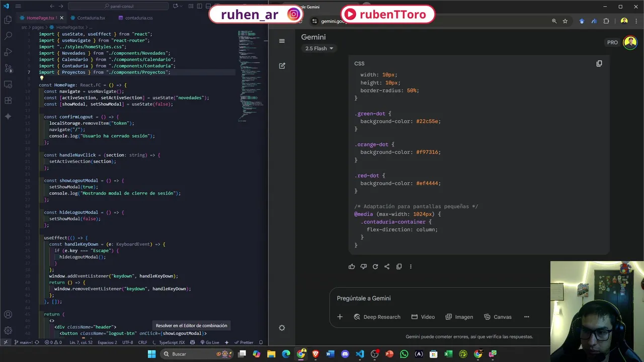644x362 pixels.
Task: Change indentation via Espacios: 2
Action: click(x=107, y=342)
